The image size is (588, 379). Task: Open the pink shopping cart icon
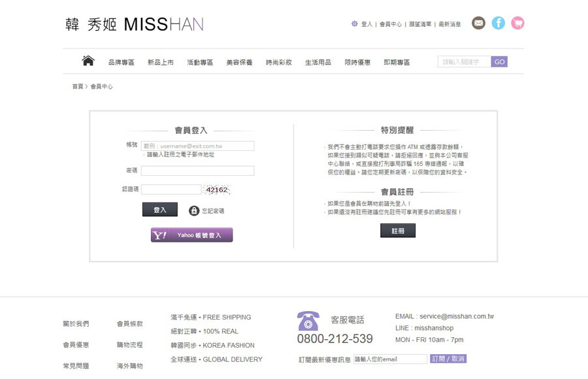pos(517,24)
